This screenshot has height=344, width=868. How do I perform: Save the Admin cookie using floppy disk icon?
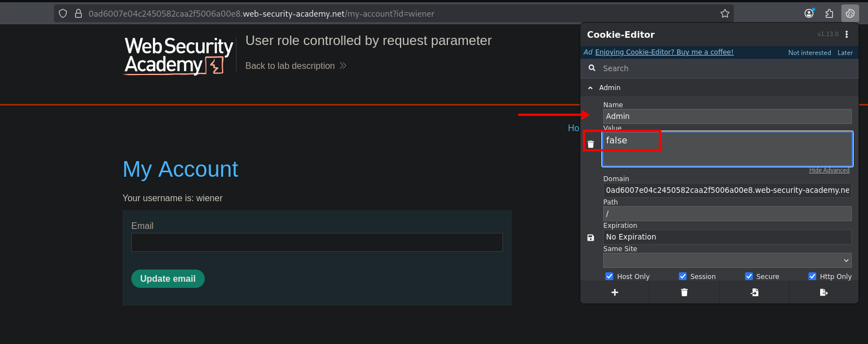click(x=591, y=237)
